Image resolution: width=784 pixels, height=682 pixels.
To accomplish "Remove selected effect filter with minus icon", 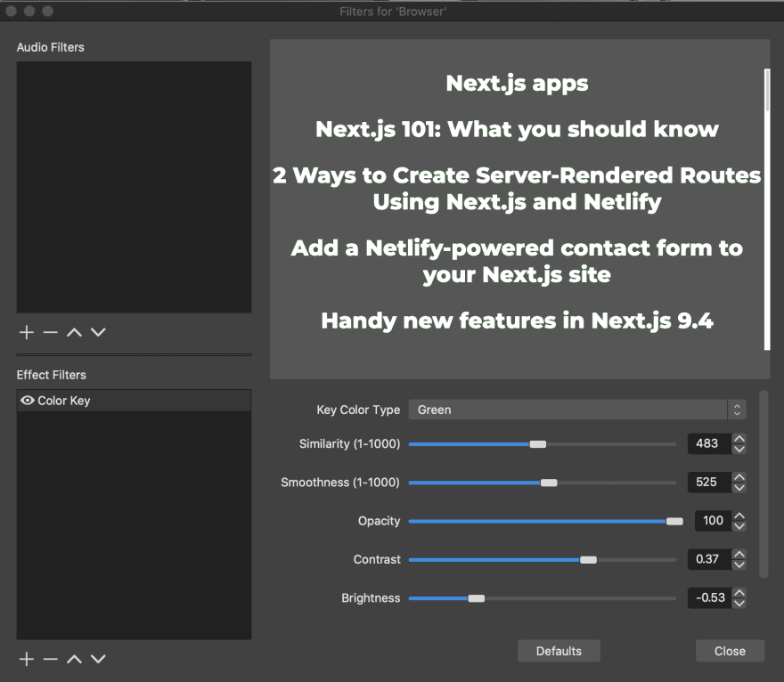I will point(51,659).
